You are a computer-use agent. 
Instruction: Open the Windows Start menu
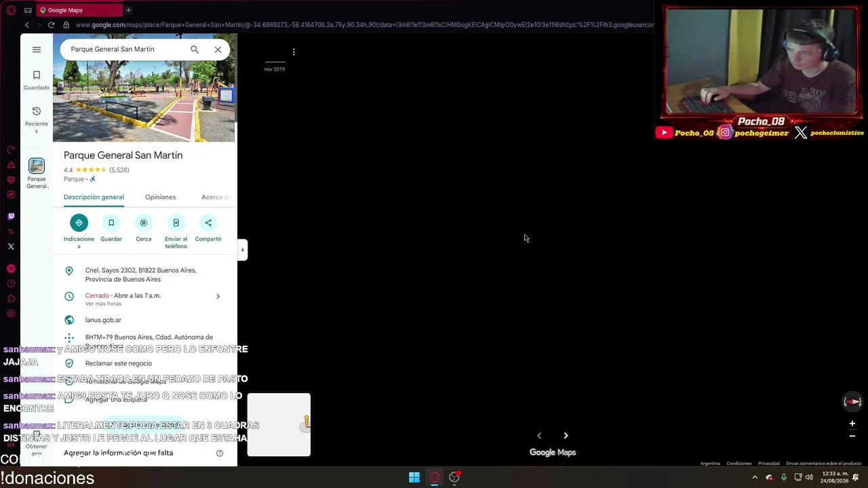(x=414, y=477)
